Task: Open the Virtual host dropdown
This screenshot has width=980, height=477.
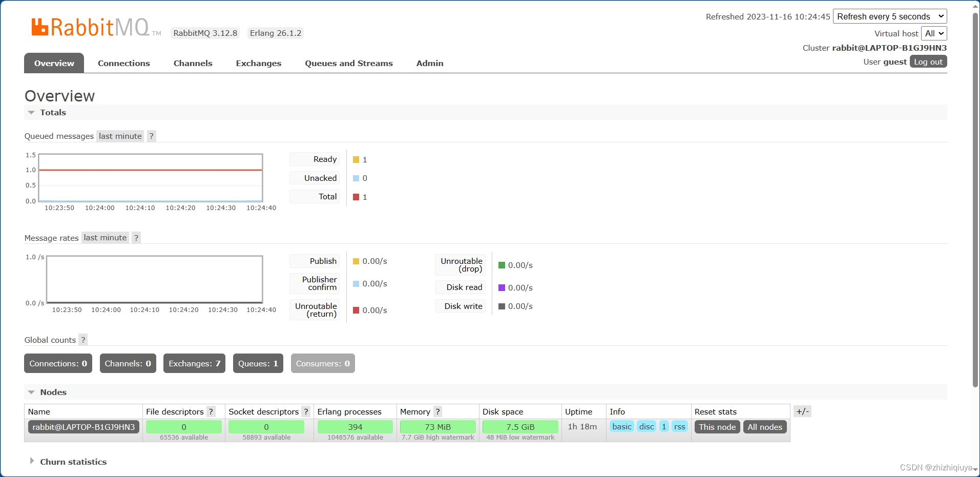Action: [934, 33]
